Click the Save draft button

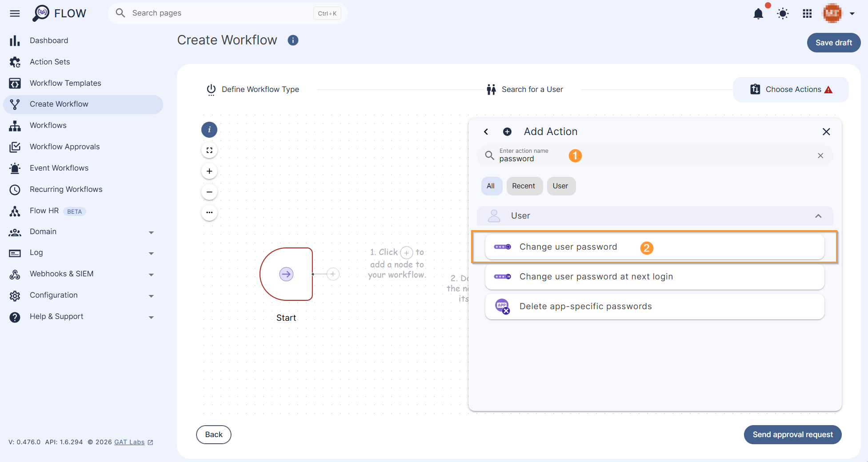[x=833, y=43]
